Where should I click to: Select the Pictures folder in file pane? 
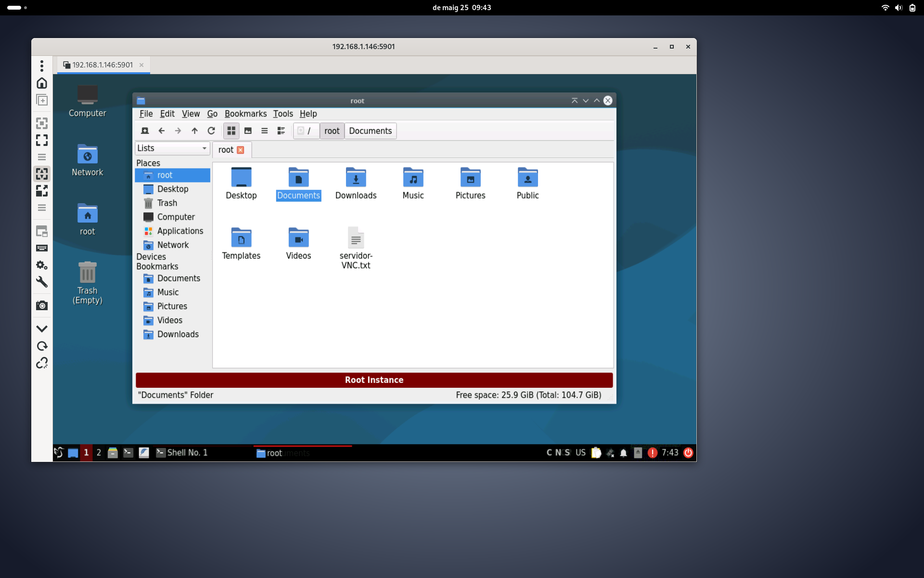click(470, 183)
